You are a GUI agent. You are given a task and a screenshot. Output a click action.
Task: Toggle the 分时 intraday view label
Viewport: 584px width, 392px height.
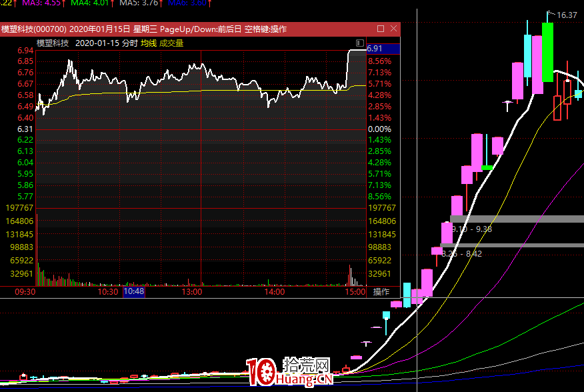coord(130,43)
